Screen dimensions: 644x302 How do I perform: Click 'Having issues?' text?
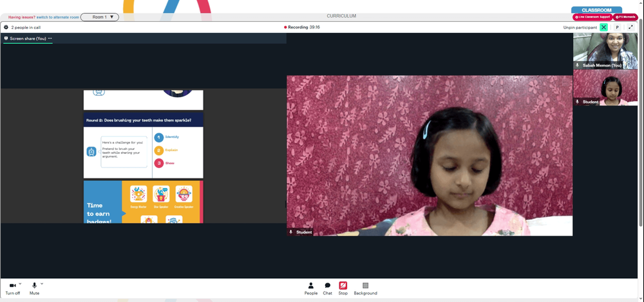[22, 17]
